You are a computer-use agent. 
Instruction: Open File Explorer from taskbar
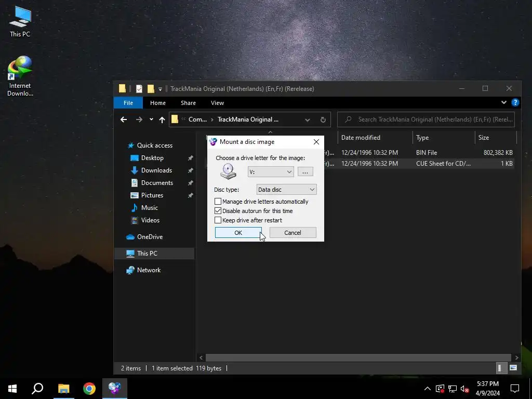click(x=63, y=388)
